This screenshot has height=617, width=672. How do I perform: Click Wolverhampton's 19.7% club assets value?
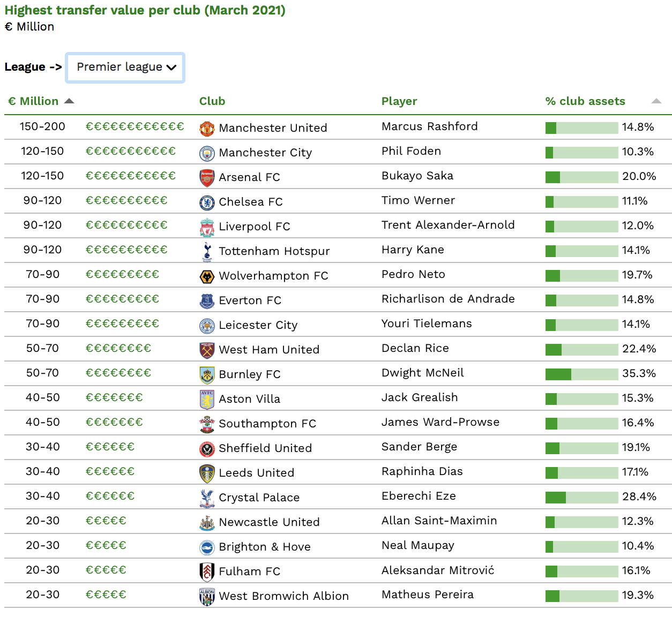point(637,275)
